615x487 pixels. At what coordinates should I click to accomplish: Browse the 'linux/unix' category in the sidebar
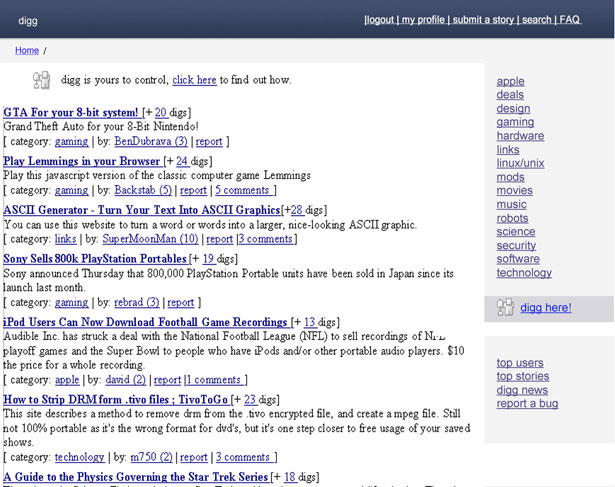(520, 163)
